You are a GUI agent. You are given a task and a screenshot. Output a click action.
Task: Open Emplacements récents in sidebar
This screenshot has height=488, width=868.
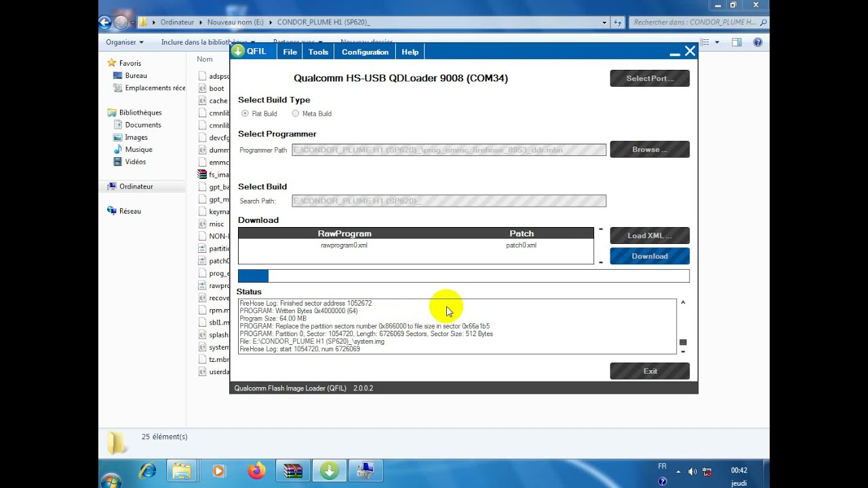[x=149, y=87]
